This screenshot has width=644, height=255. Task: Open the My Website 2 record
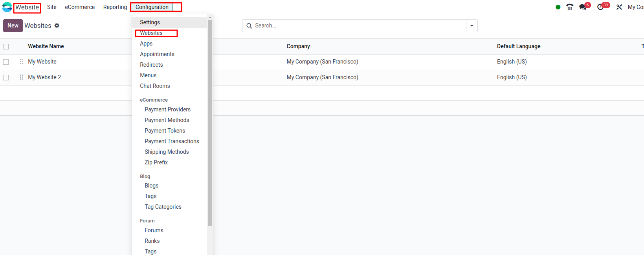(x=44, y=77)
